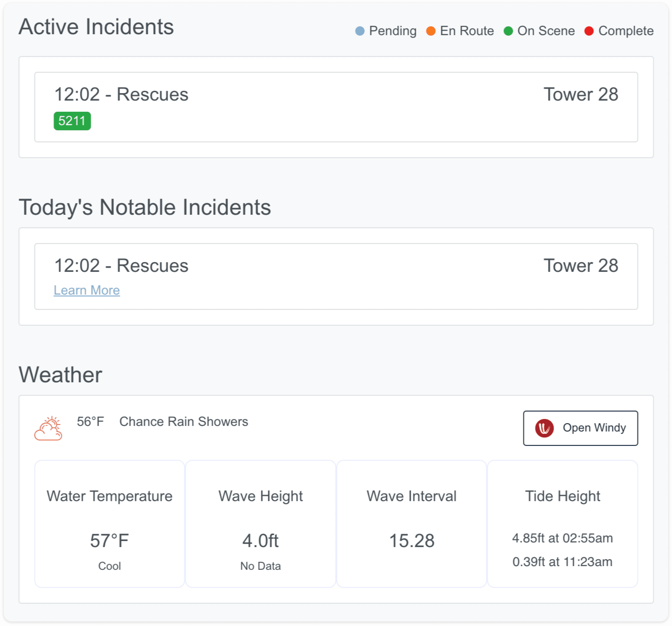Click the Active Incidents heading
Image resolution: width=672 pixels, height=626 pixels.
click(x=96, y=27)
